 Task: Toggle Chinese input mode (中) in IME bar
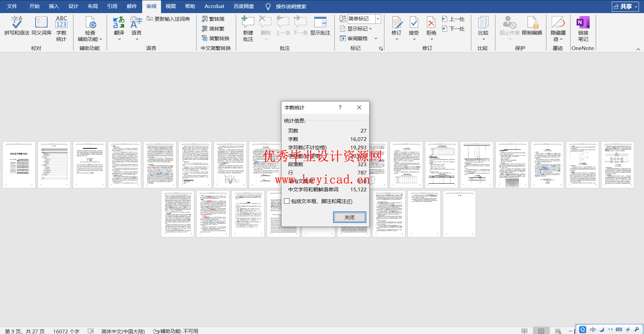[593, 330]
